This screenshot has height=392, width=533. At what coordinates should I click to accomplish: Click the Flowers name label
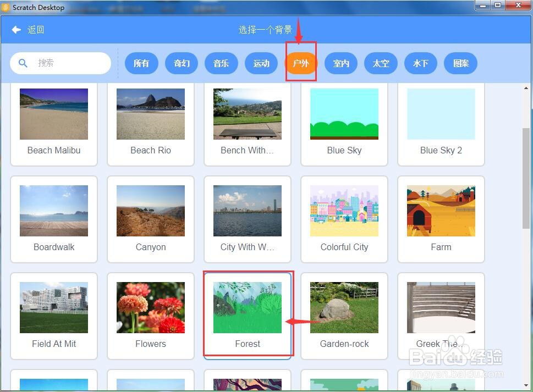151,344
